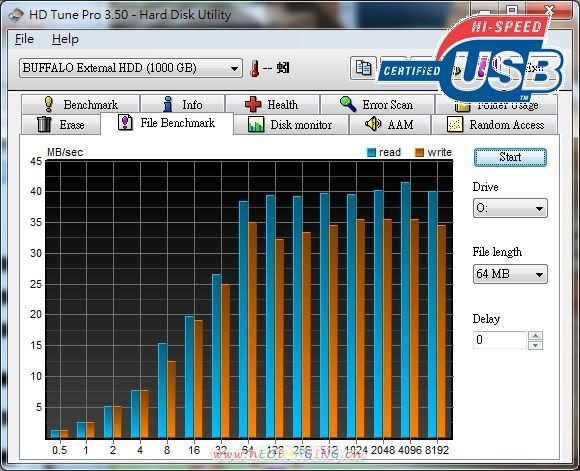The height and width of the screenshot is (471, 580).
Task: Open the BUFFALO External HDD drive selector
Action: [131, 68]
